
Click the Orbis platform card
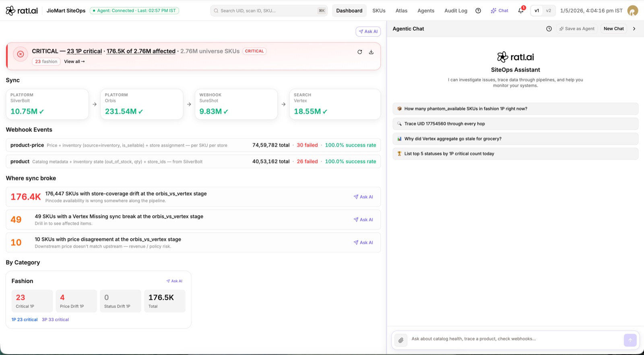pos(142,104)
